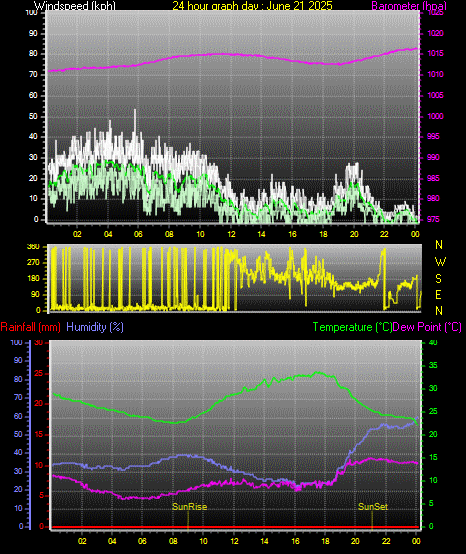The image size is (466, 554).
Task: Select the Temperature (°C) legend label
Action: (352, 327)
